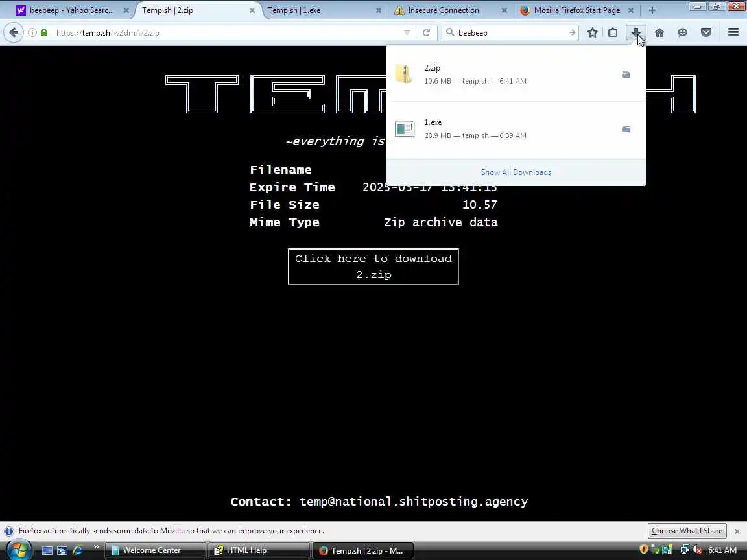747x560 pixels.
Task: Click the contact email text
Action: pyautogui.click(x=414, y=502)
